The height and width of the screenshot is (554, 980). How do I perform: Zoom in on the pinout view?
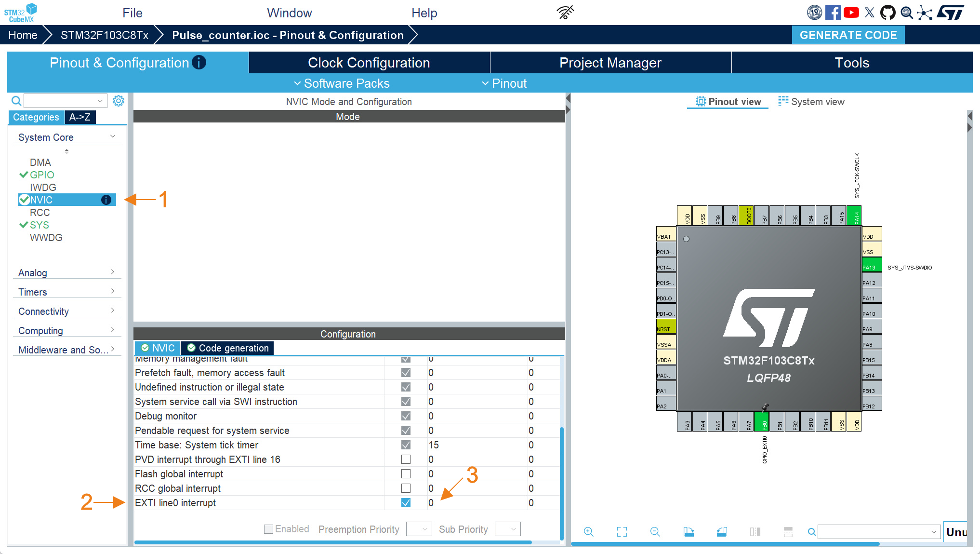[588, 531]
